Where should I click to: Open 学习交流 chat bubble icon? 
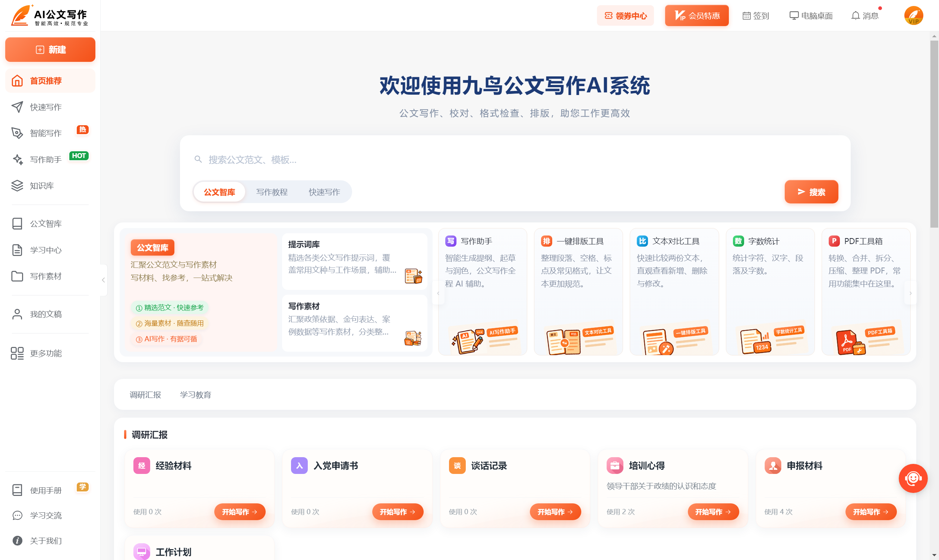(17, 515)
